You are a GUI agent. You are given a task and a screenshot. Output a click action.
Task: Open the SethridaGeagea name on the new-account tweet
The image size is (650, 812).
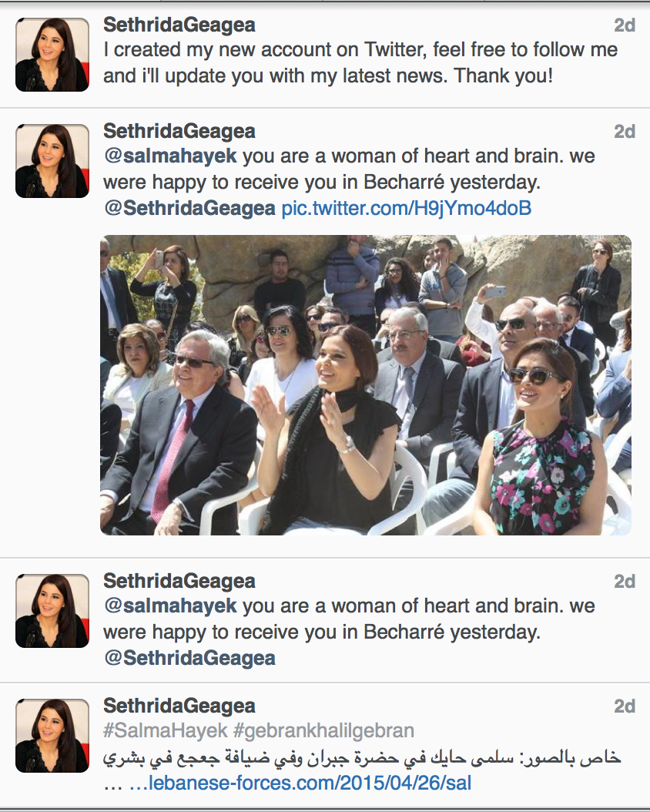179,25
